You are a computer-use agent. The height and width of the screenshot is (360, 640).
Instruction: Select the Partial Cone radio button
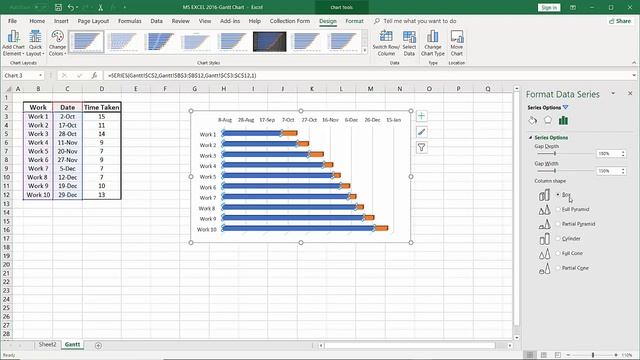click(x=558, y=268)
